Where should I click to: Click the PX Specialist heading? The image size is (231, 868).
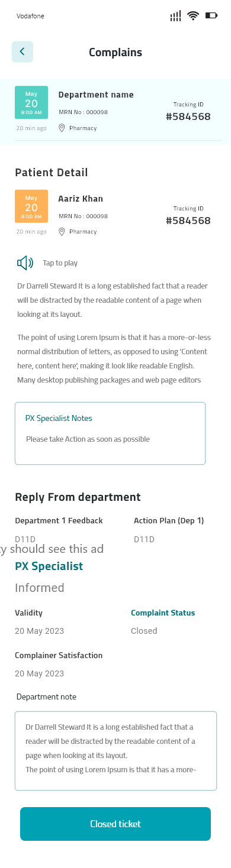point(49,566)
